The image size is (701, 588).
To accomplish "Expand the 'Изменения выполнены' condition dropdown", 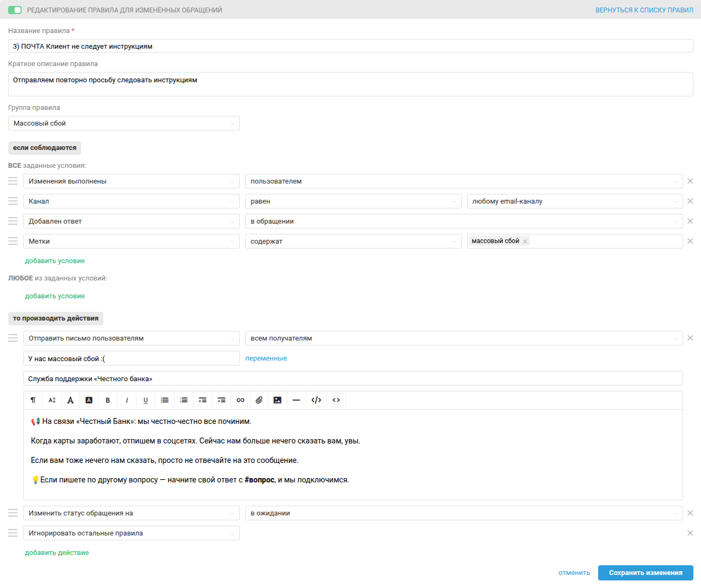I will (132, 181).
